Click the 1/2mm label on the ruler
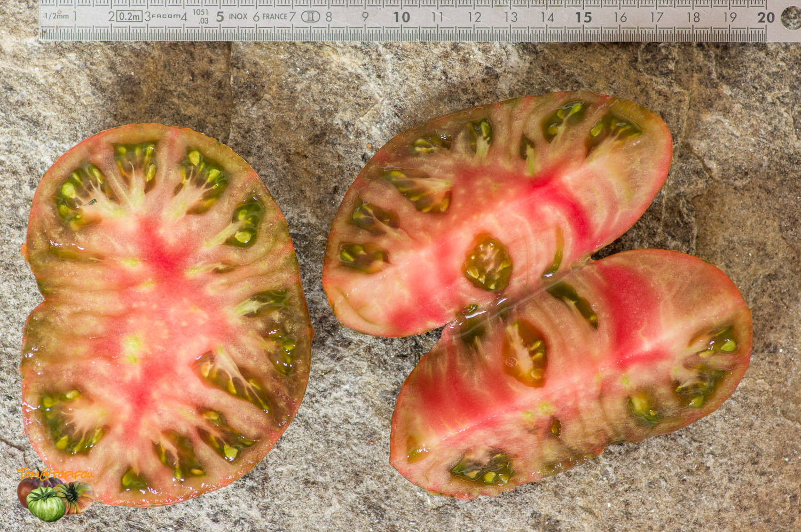 pos(57,16)
